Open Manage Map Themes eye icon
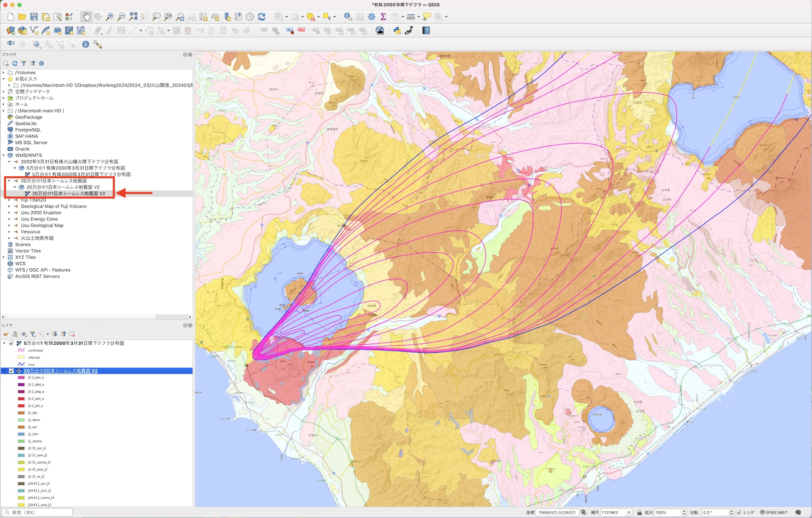The height and width of the screenshot is (518, 812). pos(24,334)
